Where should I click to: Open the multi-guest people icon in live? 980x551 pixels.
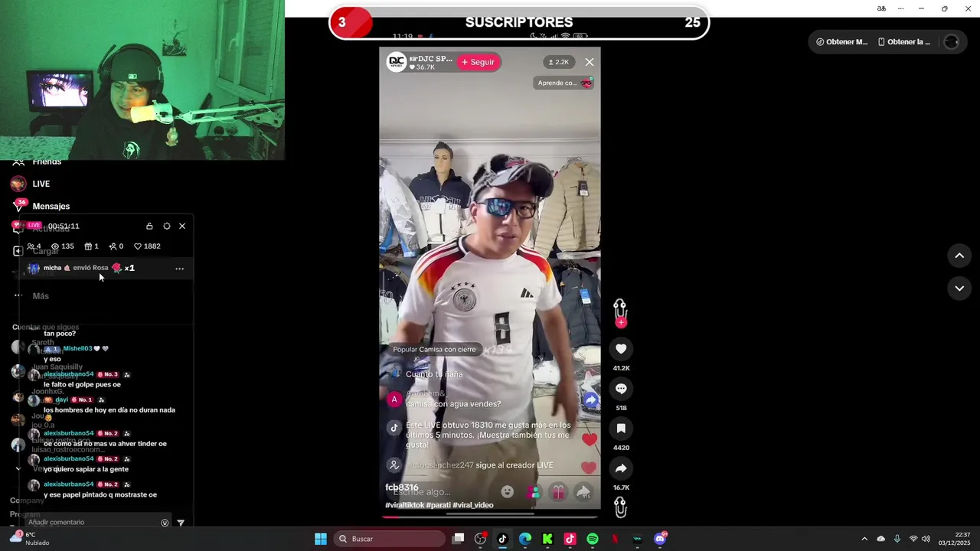coord(533,492)
